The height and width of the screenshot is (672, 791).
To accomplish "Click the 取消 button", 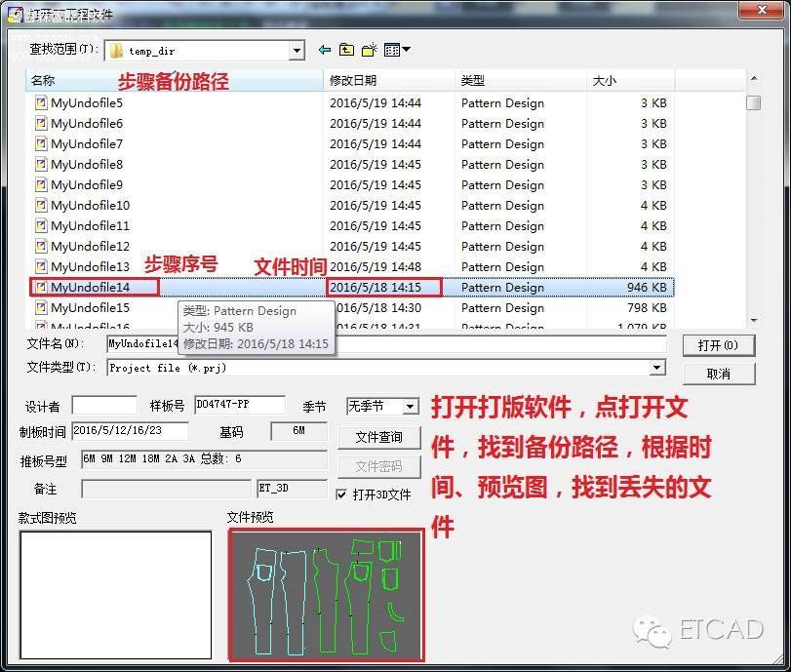I will pyautogui.click(x=719, y=374).
